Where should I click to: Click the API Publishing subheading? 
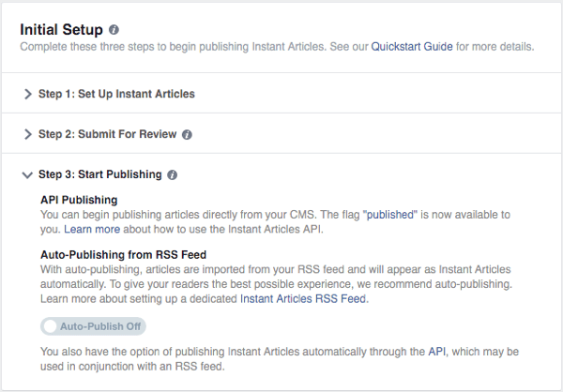[79, 200]
